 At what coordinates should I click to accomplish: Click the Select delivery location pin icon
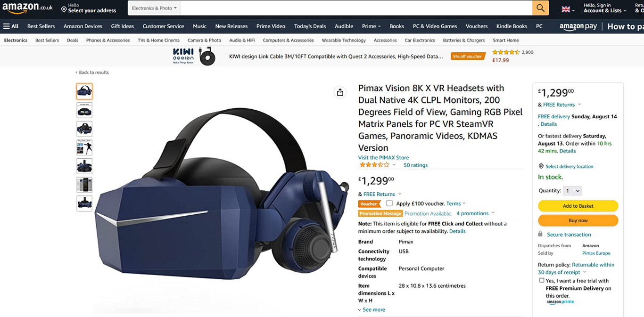click(541, 166)
